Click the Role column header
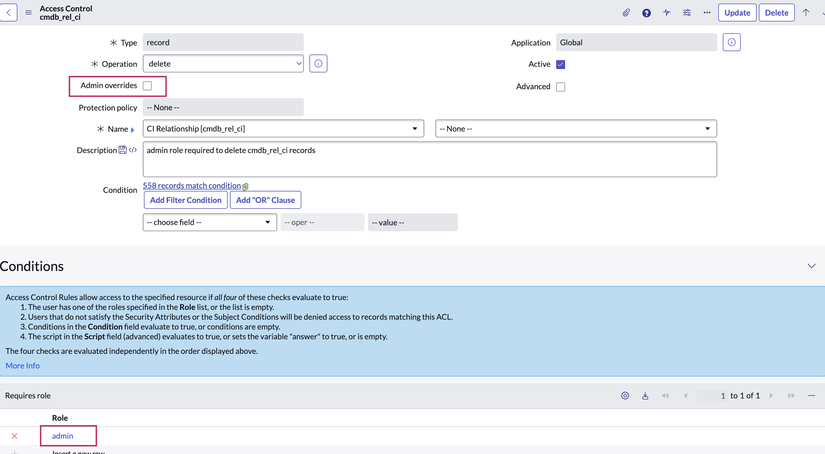The width and height of the screenshot is (825, 454). pyautogui.click(x=60, y=418)
